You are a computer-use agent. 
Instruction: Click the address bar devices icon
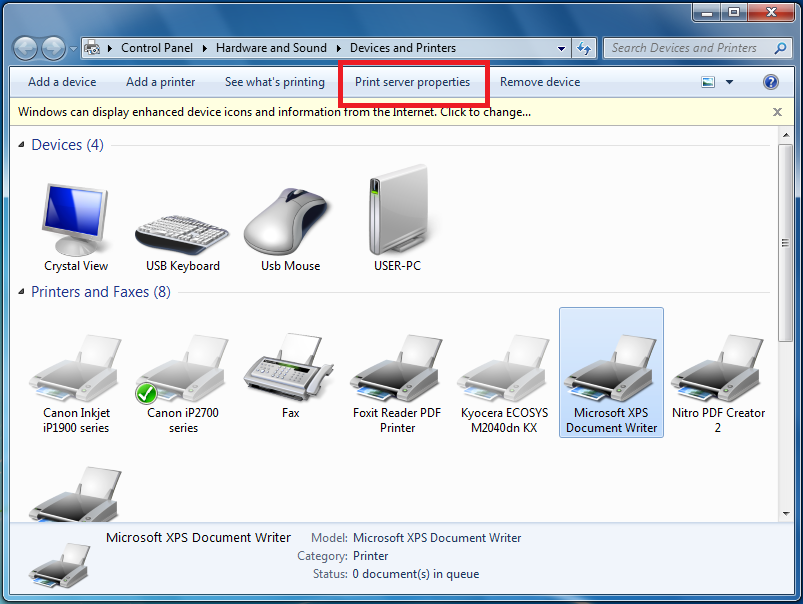(92, 48)
